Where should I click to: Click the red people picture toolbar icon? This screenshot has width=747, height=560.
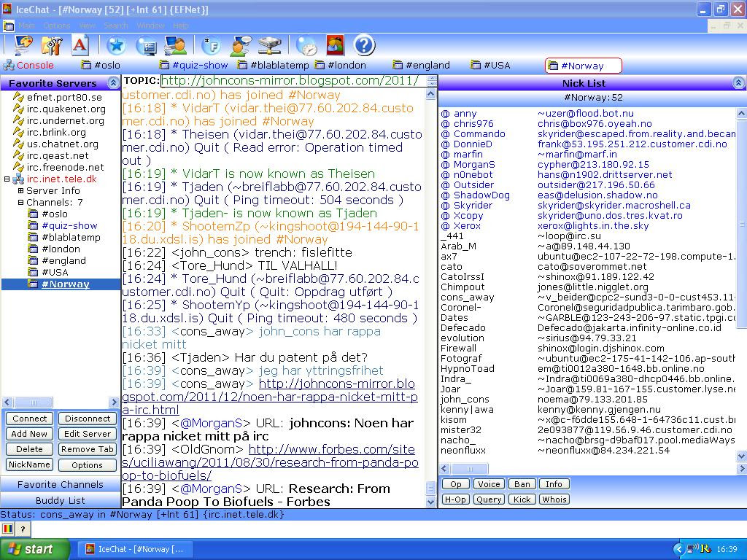pos(336,45)
